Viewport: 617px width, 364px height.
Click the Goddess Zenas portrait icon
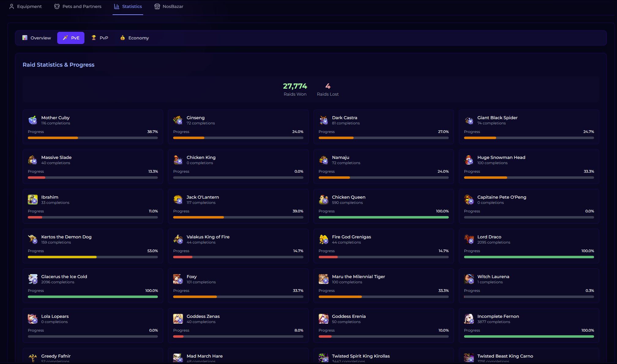point(178,319)
